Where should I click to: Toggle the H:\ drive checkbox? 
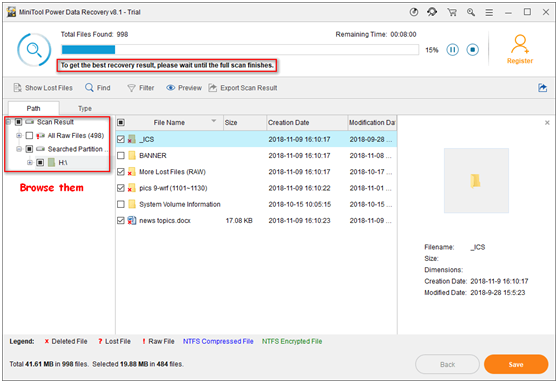point(40,162)
